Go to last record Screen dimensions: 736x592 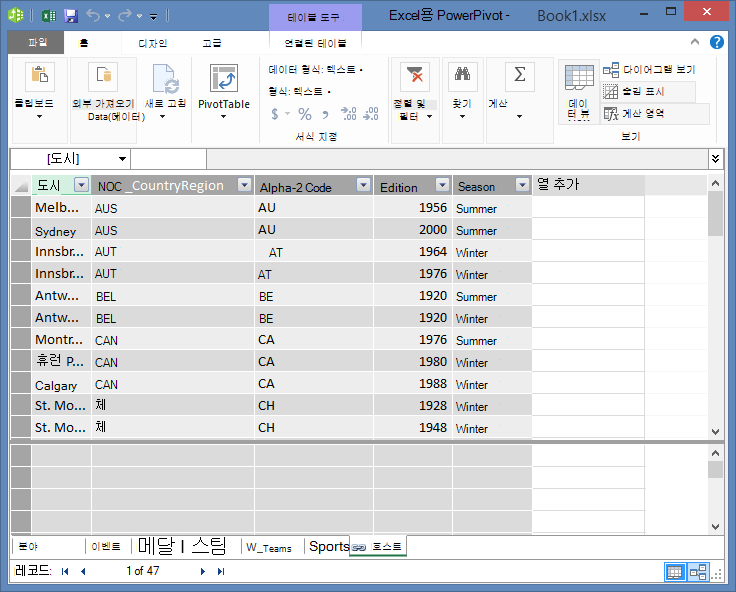pos(221,571)
